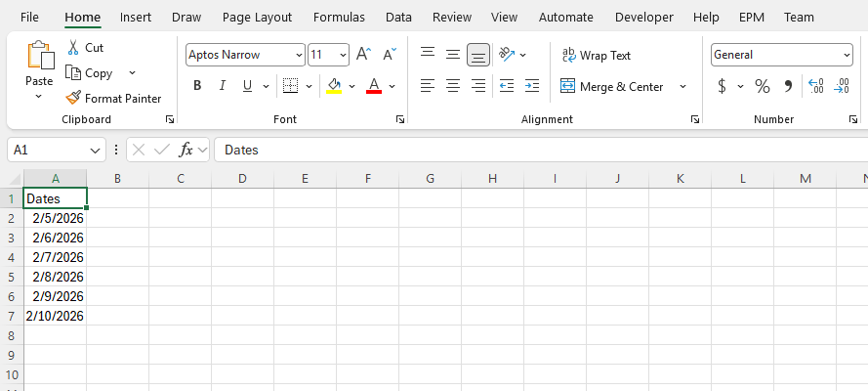
Task: Click Merge & Center button
Action: pos(611,86)
